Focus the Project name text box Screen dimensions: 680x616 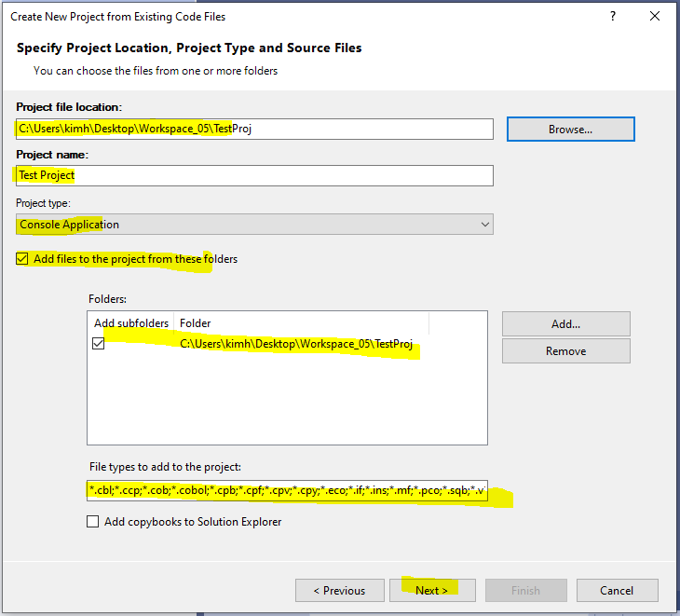pyautogui.click(x=254, y=175)
